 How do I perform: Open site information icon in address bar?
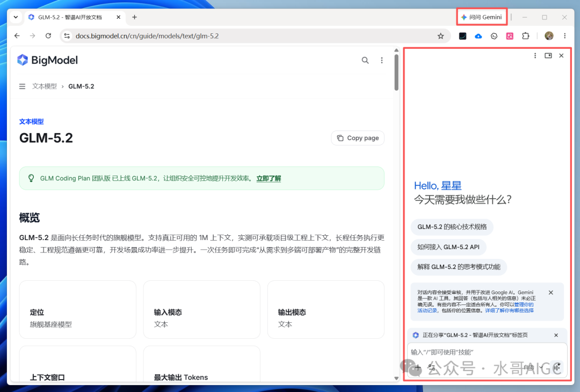[67, 36]
